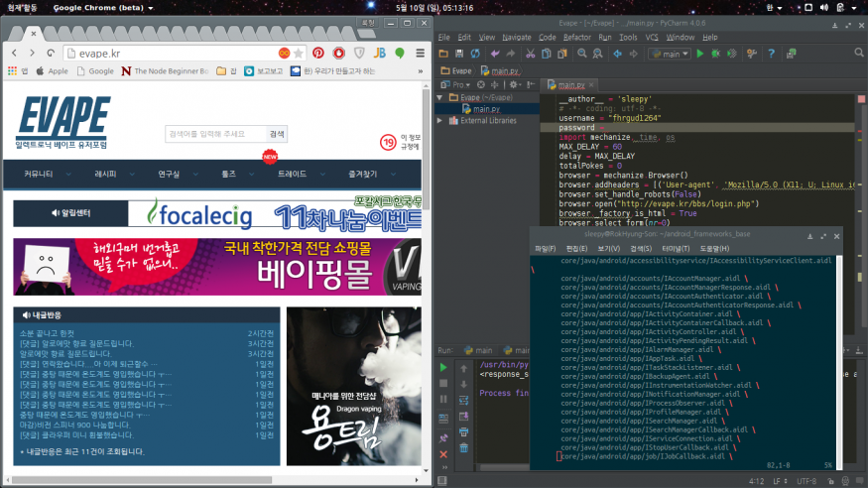This screenshot has height=488, width=868.
Task: Open the VCS menu in PyCharm
Action: [x=652, y=37]
